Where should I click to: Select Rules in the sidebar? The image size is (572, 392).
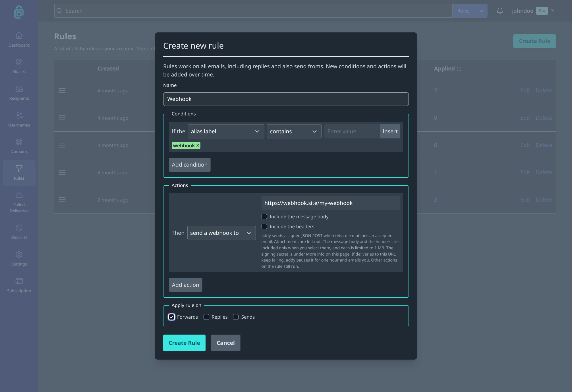click(19, 173)
